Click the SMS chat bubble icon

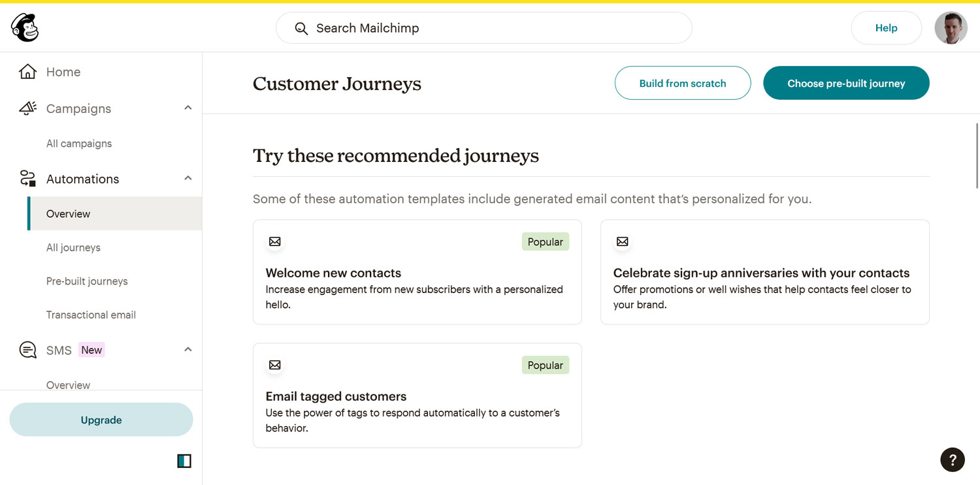(x=27, y=350)
